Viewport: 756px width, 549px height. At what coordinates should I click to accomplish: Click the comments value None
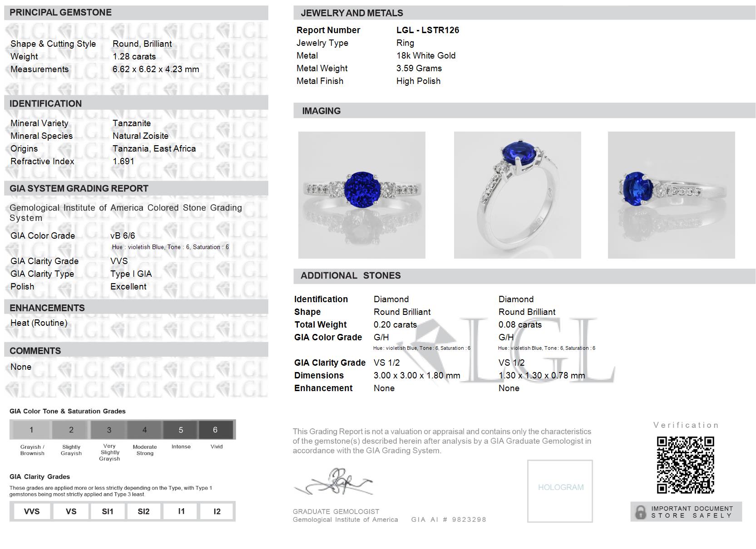(x=21, y=367)
